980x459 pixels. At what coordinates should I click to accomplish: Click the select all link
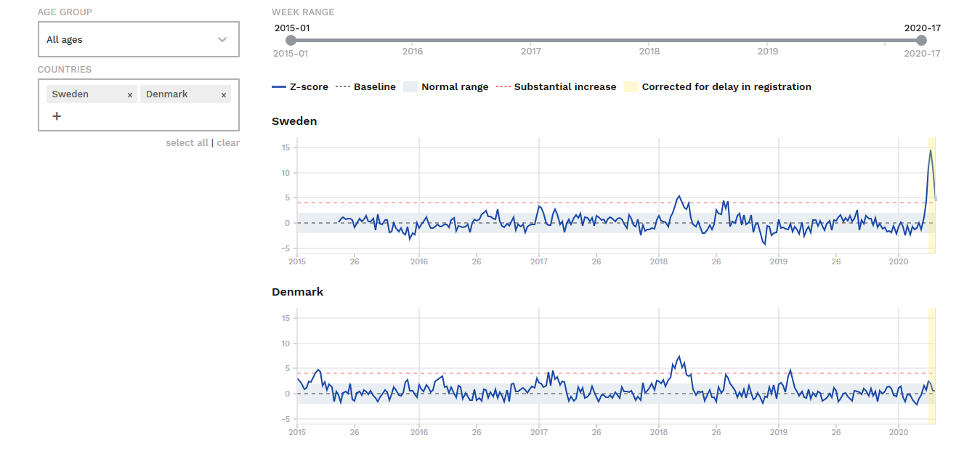pos(187,143)
